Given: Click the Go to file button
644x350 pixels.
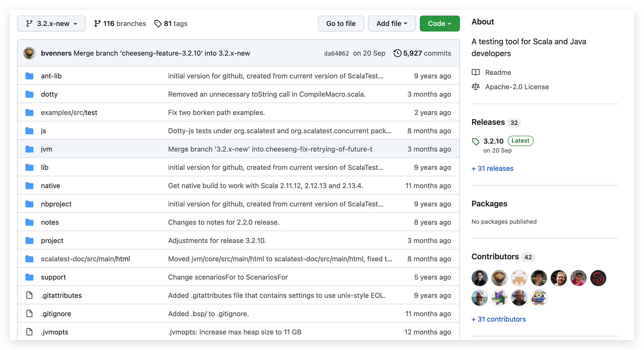Looking at the screenshot, I should pos(341,23).
